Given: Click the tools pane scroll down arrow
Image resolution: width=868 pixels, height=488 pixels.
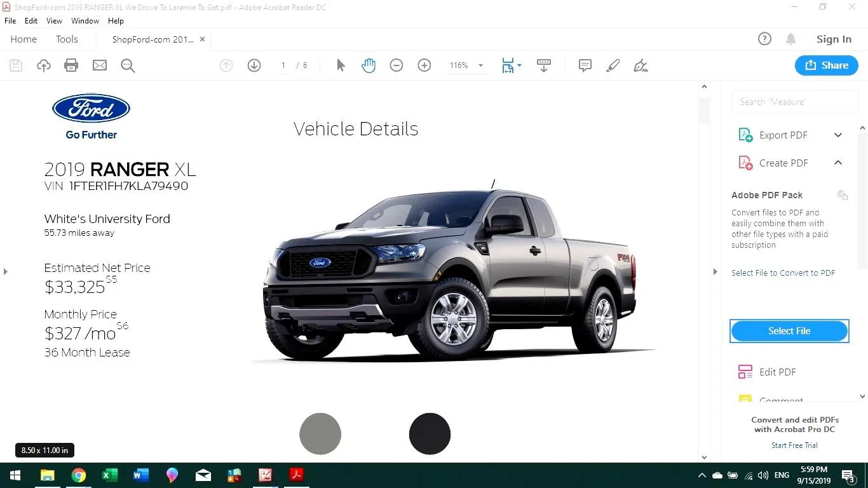Looking at the screenshot, I should 862,396.
